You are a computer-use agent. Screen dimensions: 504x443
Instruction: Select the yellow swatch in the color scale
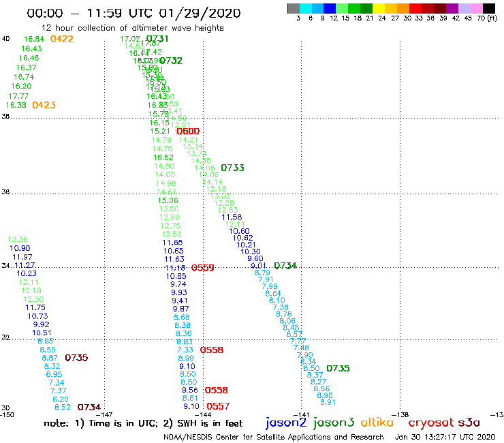click(x=379, y=8)
